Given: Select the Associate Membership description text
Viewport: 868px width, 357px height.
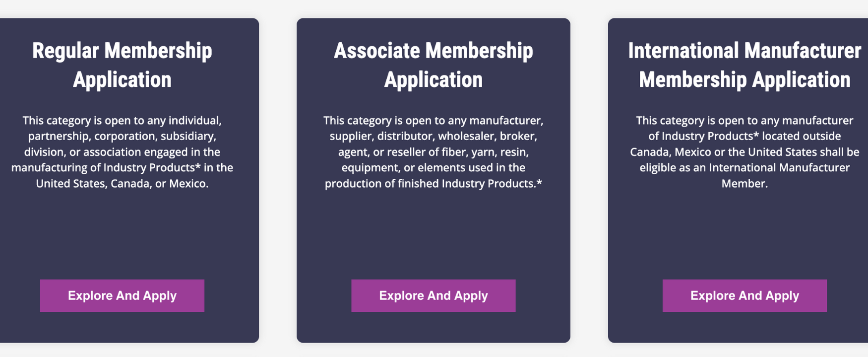Looking at the screenshot, I should (x=433, y=151).
